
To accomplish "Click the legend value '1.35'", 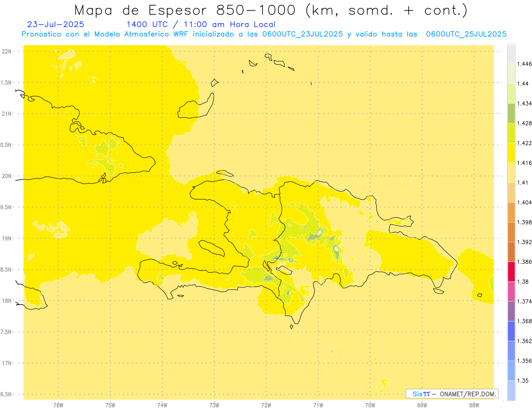I will coord(523,380).
